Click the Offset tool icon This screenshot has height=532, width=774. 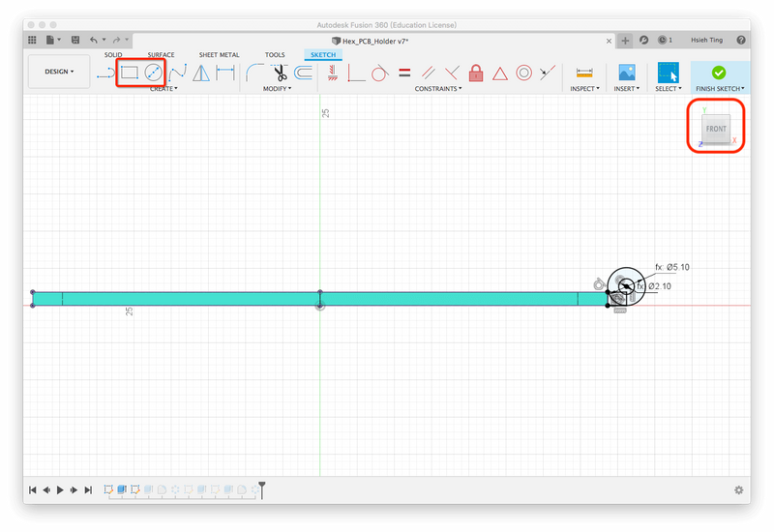(303, 73)
